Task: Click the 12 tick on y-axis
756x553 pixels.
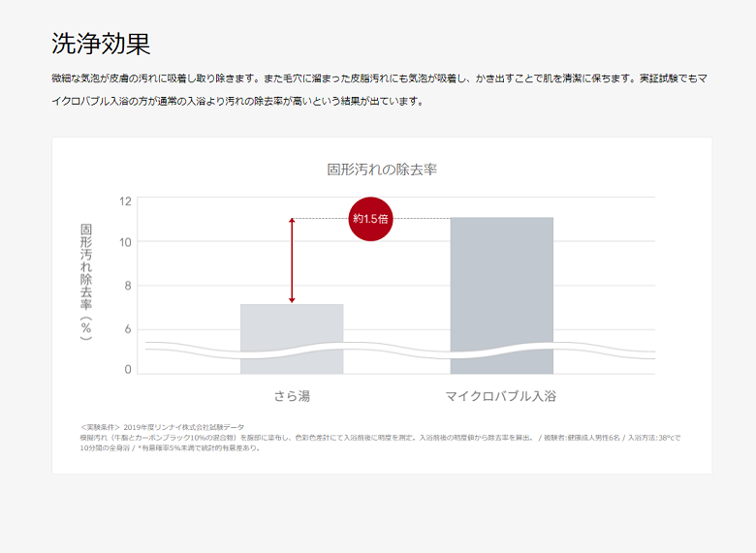Action: [125, 201]
